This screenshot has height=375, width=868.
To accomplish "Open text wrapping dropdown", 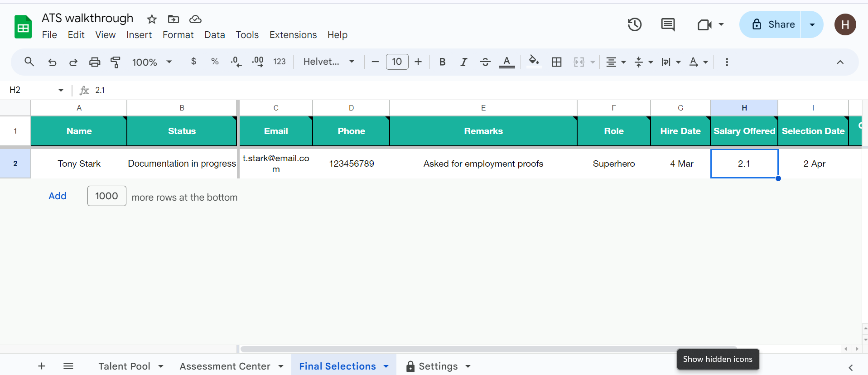I will click(x=671, y=62).
